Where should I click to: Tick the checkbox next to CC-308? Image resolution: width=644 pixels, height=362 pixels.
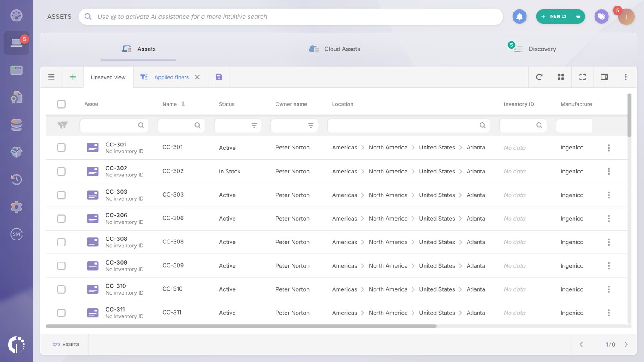coord(61,242)
